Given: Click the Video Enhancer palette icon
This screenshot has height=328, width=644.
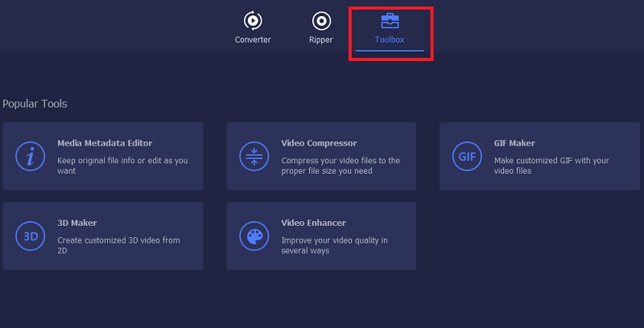Looking at the screenshot, I should tap(254, 236).
